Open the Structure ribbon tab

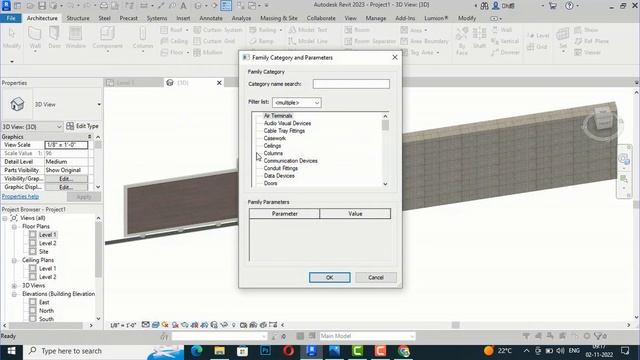click(78, 18)
